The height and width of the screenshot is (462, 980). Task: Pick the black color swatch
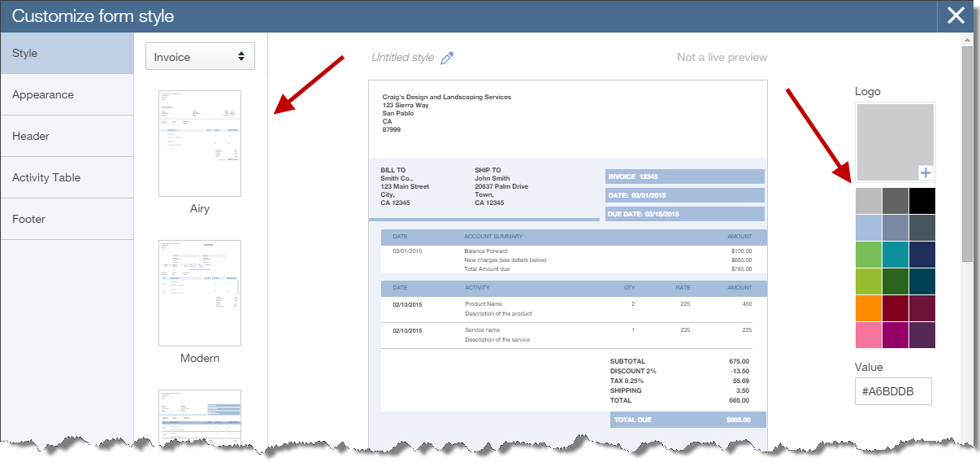click(x=922, y=201)
